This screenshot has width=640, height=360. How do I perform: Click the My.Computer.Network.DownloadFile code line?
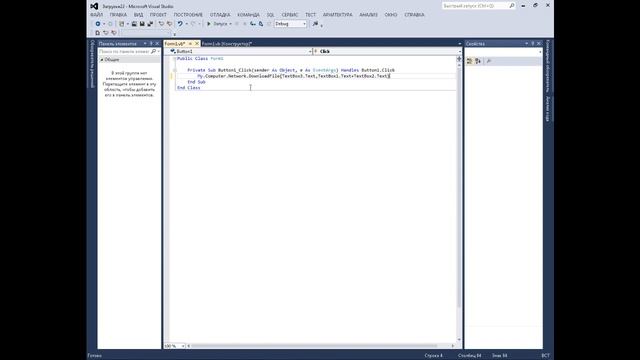(294, 76)
